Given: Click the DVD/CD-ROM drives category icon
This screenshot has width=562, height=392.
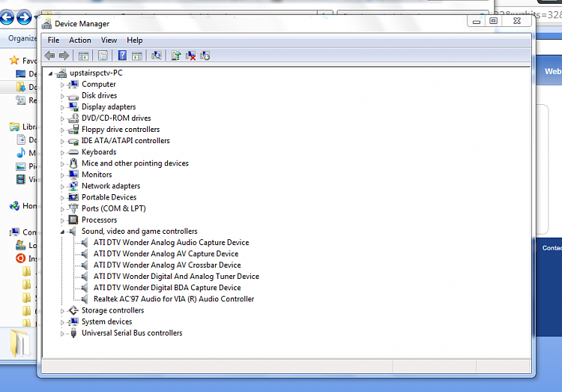Looking at the screenshot, I should (73, 118).
